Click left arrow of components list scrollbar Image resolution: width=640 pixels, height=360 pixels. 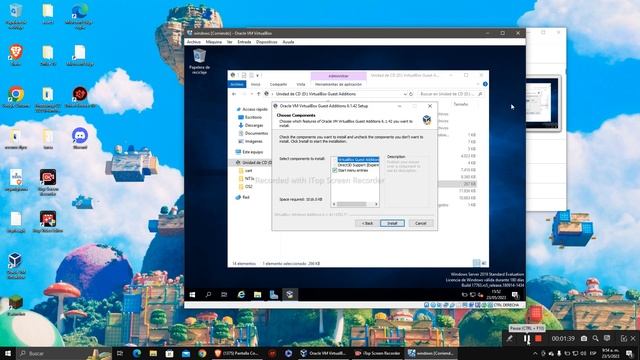(x=334, y=204)
